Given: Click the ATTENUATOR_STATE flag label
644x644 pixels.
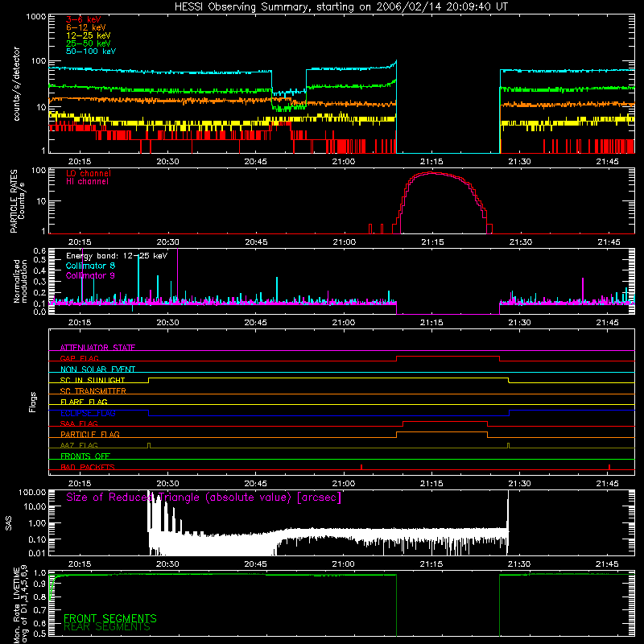Looking at the screenshot, I should (97, 348).
